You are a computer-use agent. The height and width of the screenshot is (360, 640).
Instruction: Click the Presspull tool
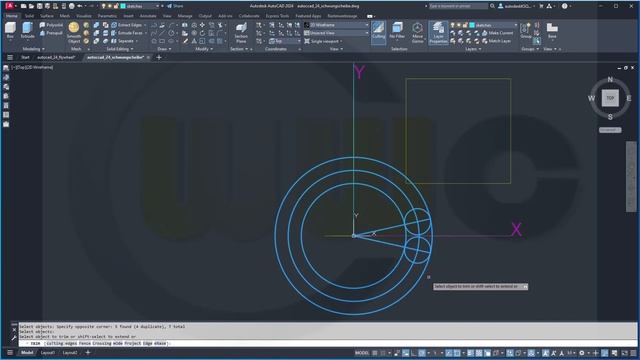tap(51, 33)
